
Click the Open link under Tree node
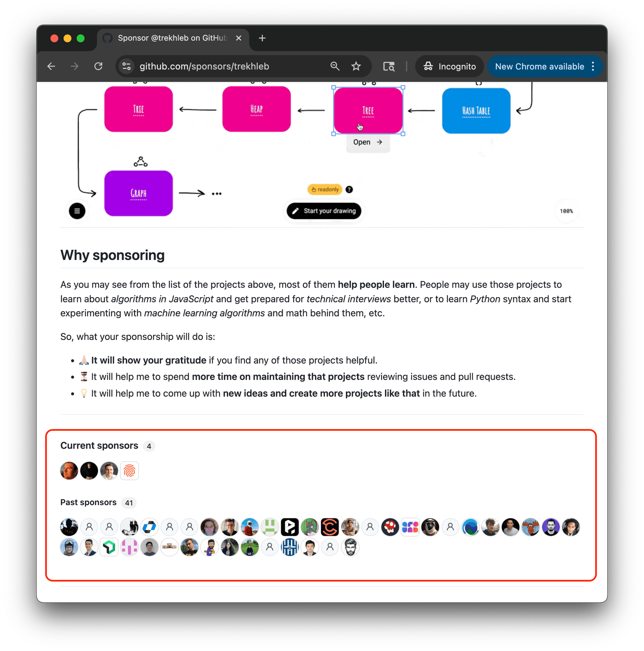(368, 142)
